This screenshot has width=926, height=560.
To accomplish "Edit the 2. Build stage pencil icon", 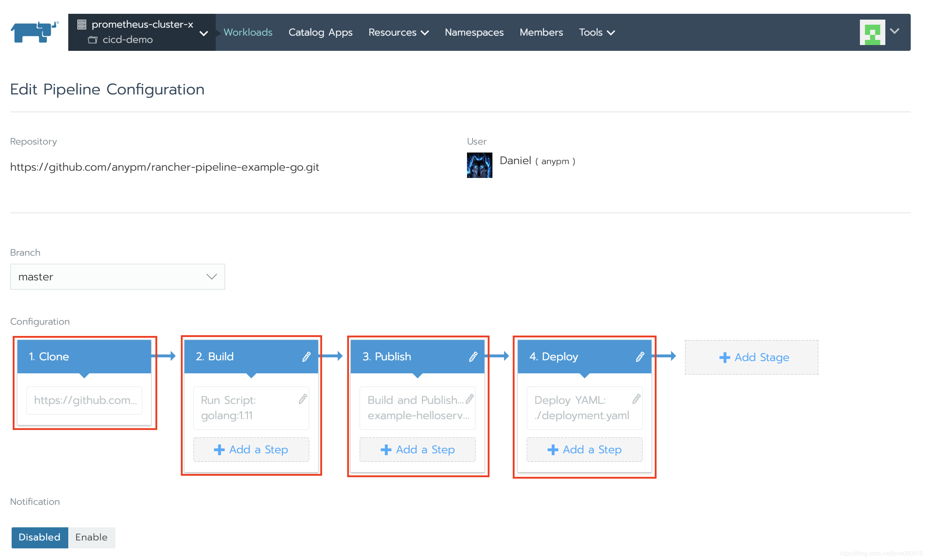I will click(x=306, y=357).
